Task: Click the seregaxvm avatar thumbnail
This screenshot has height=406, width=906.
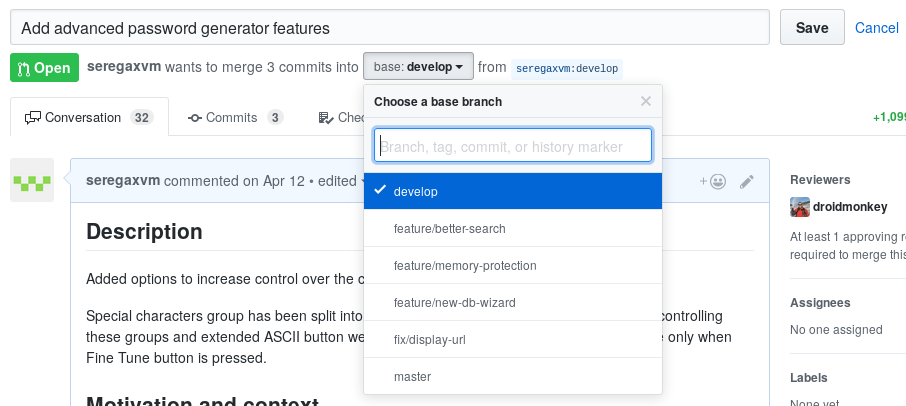Action: coord(32,181)
